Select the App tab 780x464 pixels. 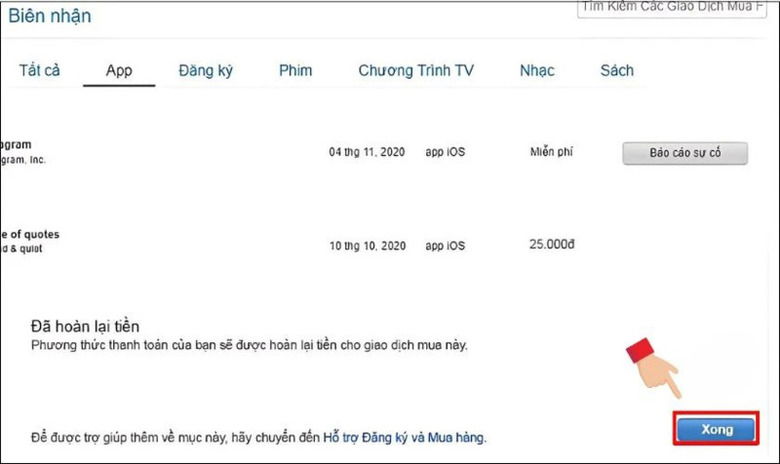click(119, 70)
